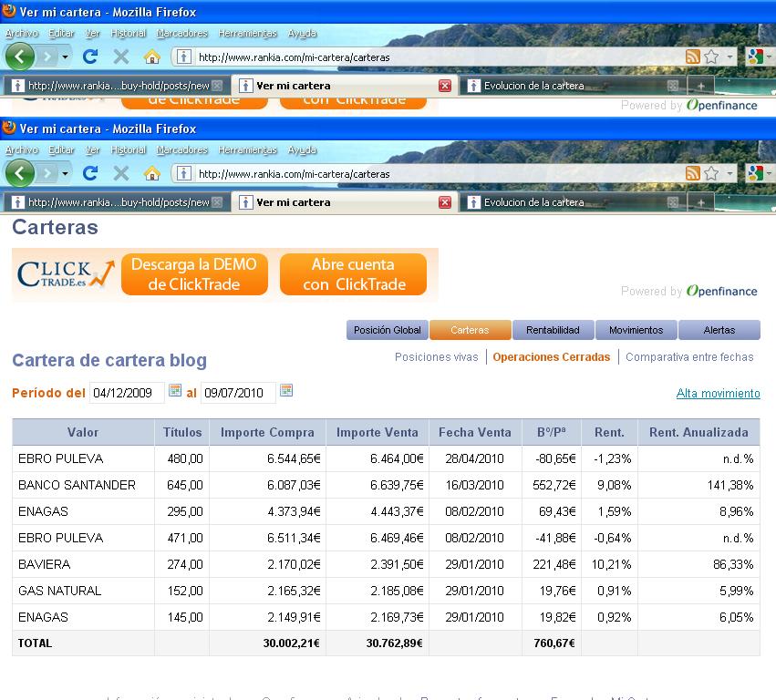Click the site identity icon left of the upper URL
776x700 pixels.
(x=183, y=57)
